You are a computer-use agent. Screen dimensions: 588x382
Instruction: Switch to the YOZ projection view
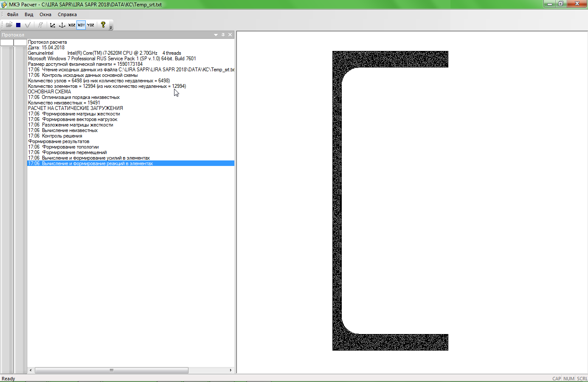(x=90, y=25)
